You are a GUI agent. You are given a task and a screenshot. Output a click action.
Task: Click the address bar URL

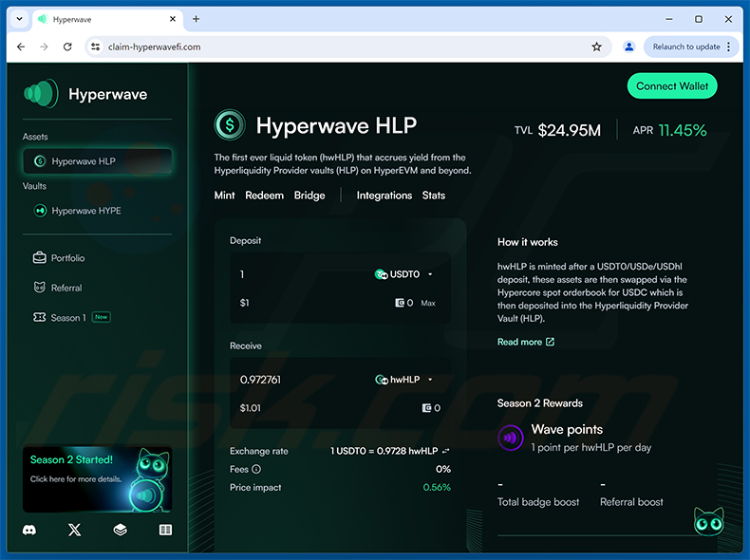point(154,47)
